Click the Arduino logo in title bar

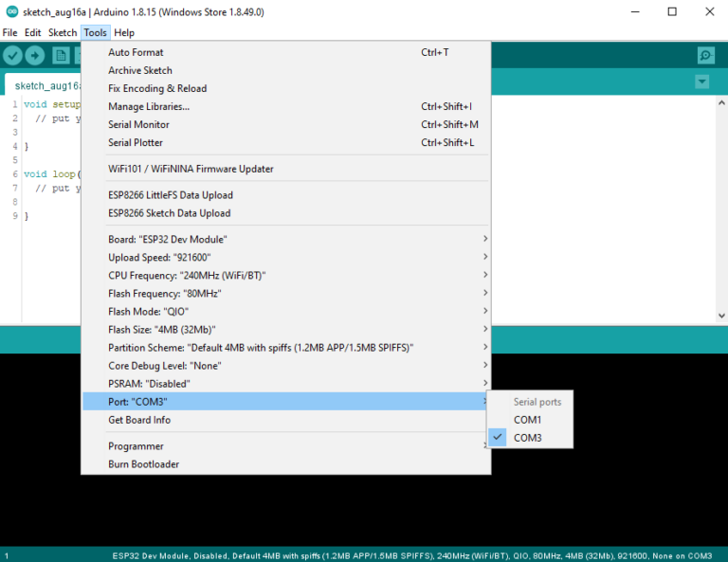click(x=12, y=11)
